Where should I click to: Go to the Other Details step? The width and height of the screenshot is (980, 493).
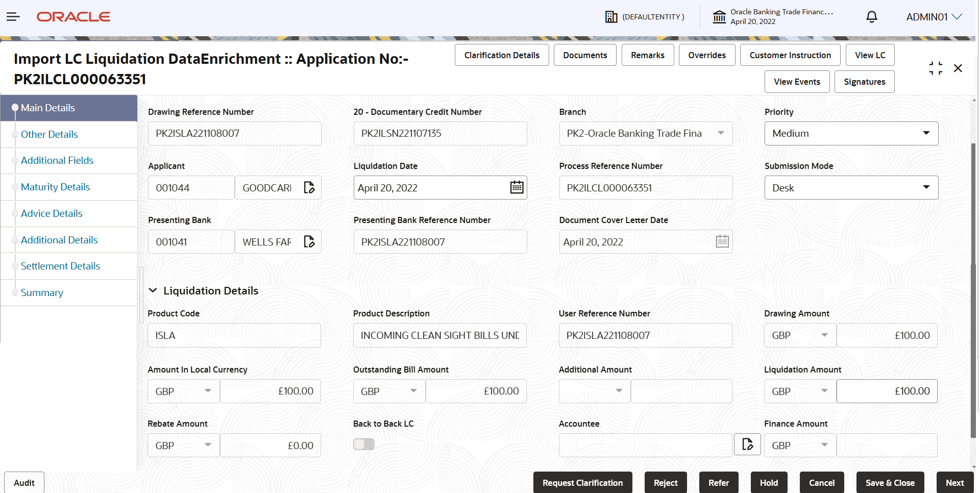[69, 134]
